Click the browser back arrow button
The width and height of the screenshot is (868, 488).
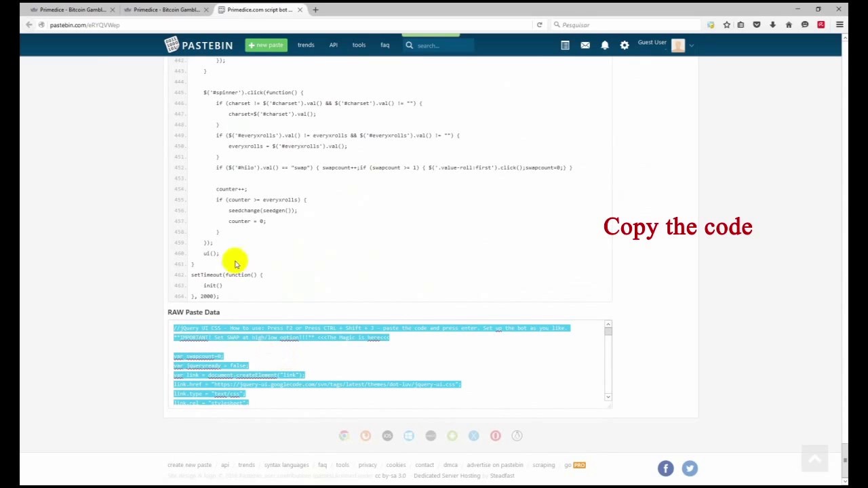[29, 25]
